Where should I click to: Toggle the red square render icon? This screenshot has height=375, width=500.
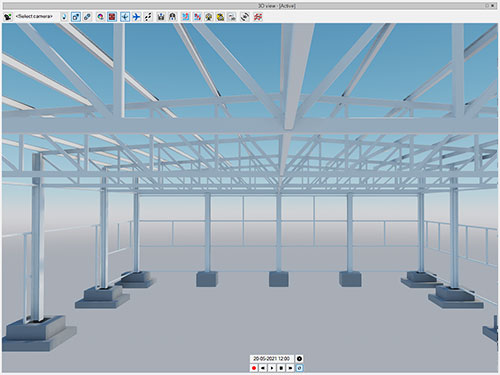[x=112, y=16]
